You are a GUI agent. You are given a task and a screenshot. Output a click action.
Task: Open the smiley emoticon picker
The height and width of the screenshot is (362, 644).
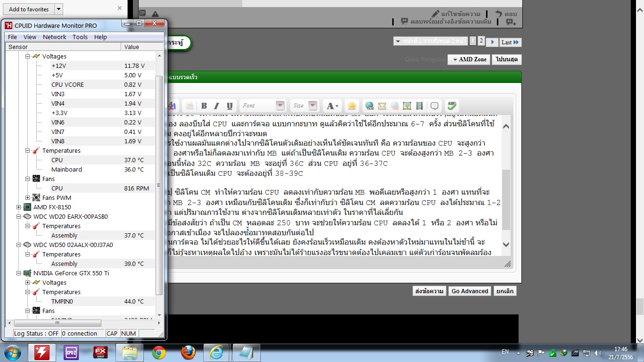coord(352,106)
